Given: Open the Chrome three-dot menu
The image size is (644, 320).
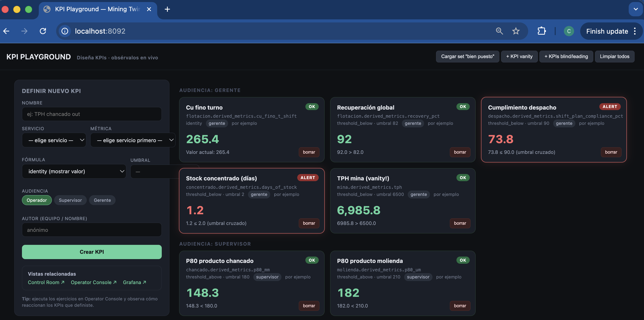Looking at the screenshot, I should (x=635, y=31).
